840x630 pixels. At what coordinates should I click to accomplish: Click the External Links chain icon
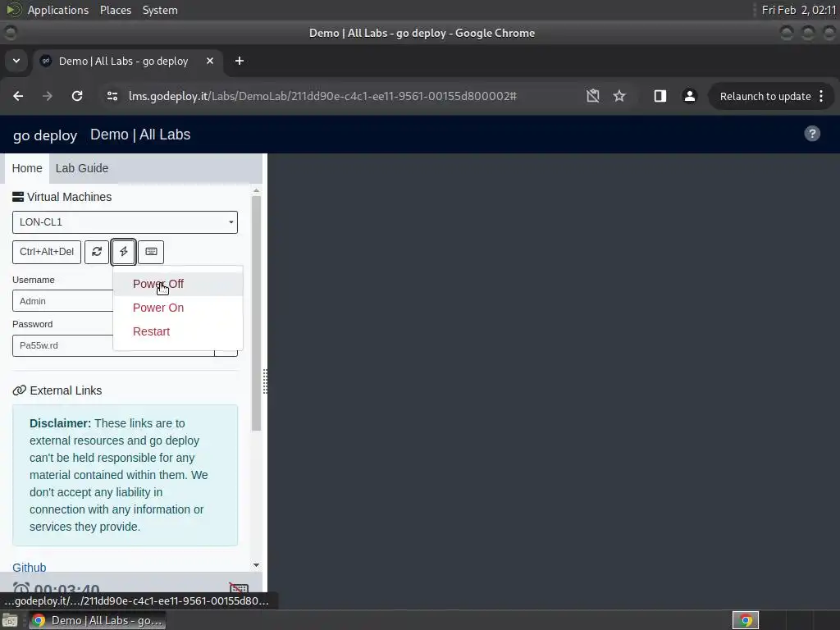click(x=20, y=390)
